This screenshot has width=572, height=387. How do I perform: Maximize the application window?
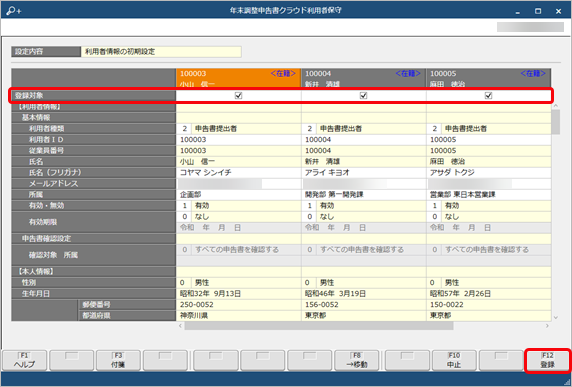click(x=538, y=11)
